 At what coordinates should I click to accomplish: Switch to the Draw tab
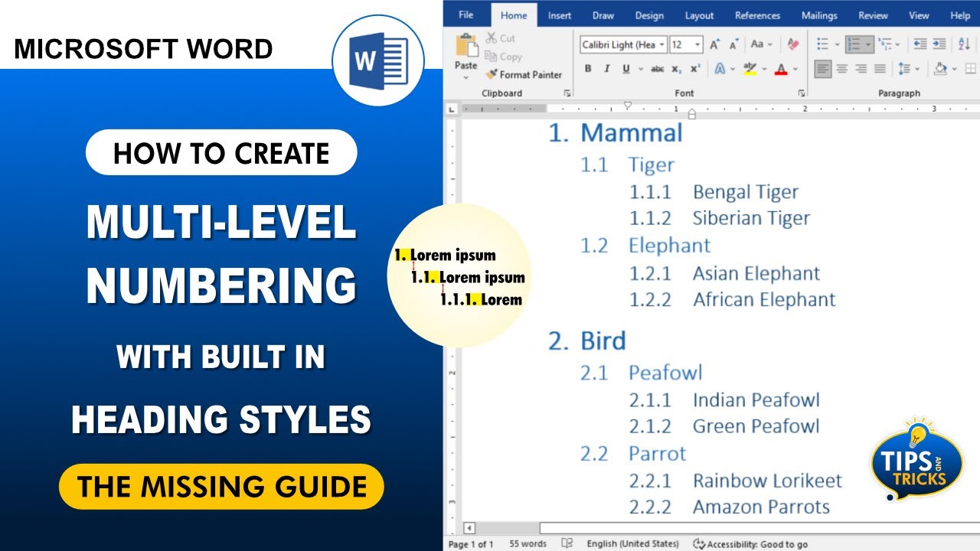pyautogui.click(x=603, y=15)
